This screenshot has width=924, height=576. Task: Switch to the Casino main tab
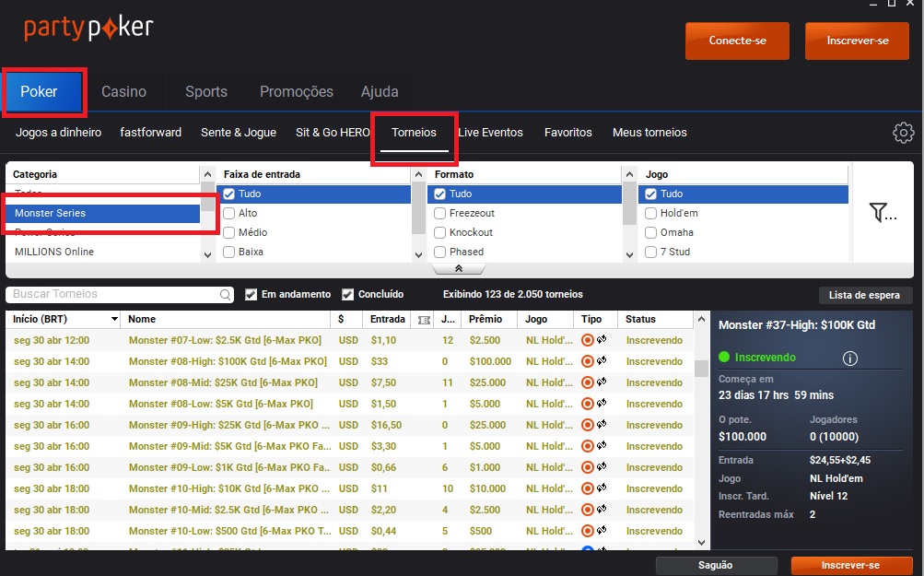(x=123, y=91)
